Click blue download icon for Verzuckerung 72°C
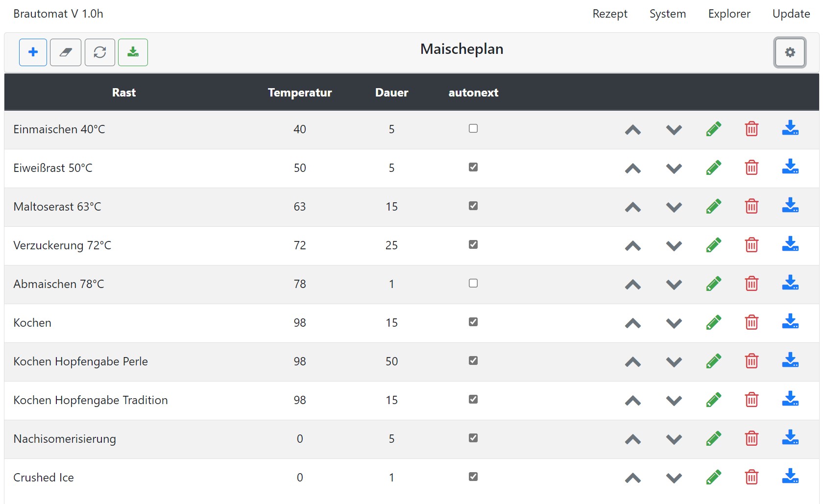The height and width of the screenshot is (504, 826). 790,244
